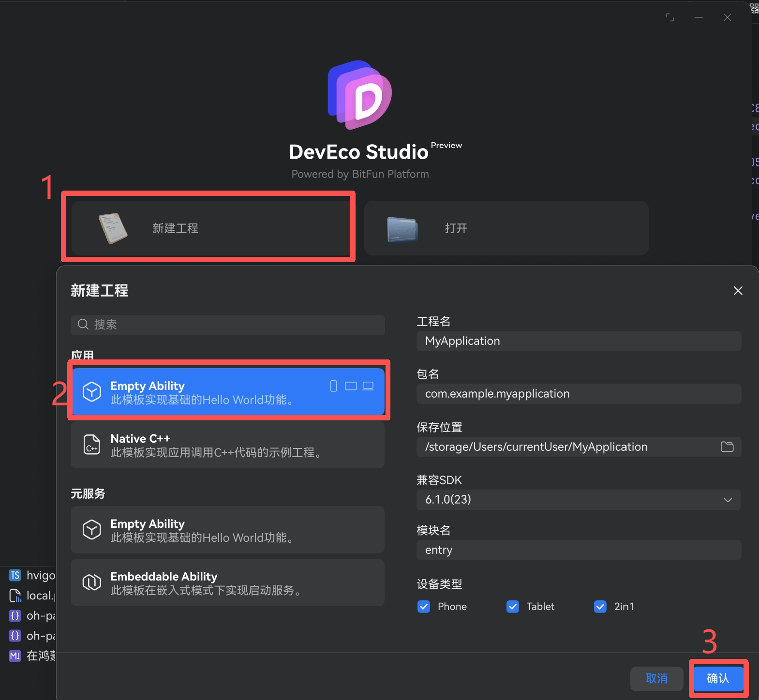Close the 新建工程 dialog with X
759x700 pixels.
pos(738,291)
